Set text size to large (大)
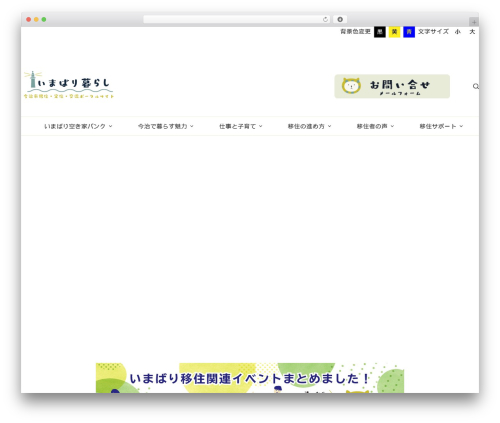Screen dimensions: 500x423 point(472,32)
